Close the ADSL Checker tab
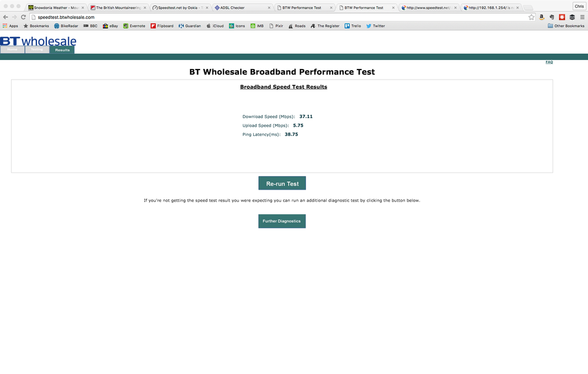This screenshot has width=588, height=374. 269,8
